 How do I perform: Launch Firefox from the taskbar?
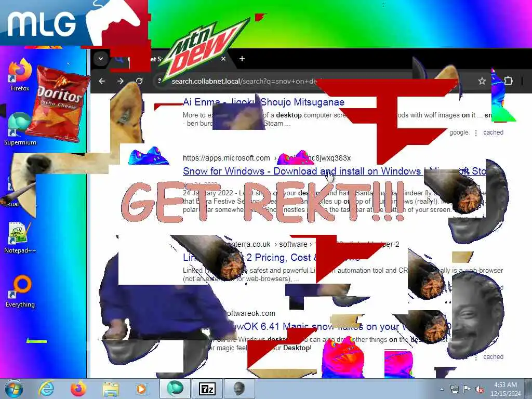click(78, 389)
